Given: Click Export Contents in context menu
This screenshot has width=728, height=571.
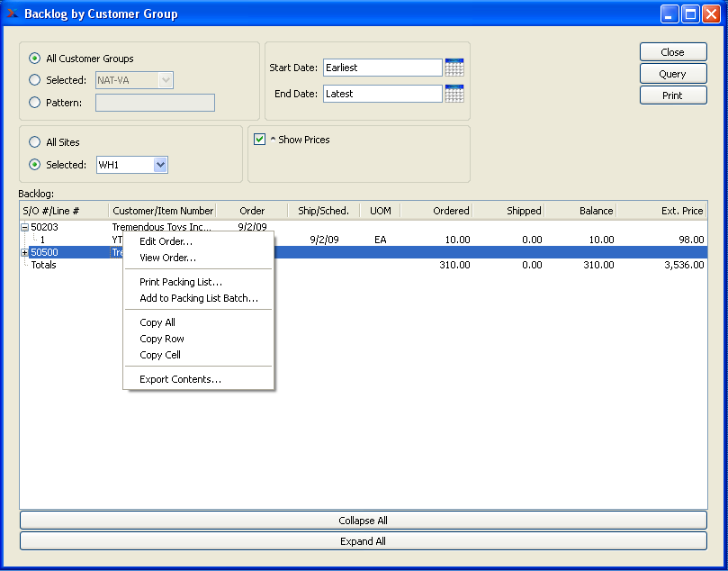Looking at the screenshot, I should [x=180, y=379].
